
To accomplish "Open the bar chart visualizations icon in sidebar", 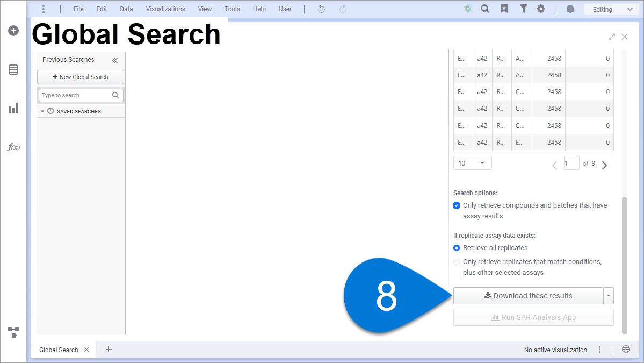I will (x=13, y=108).
